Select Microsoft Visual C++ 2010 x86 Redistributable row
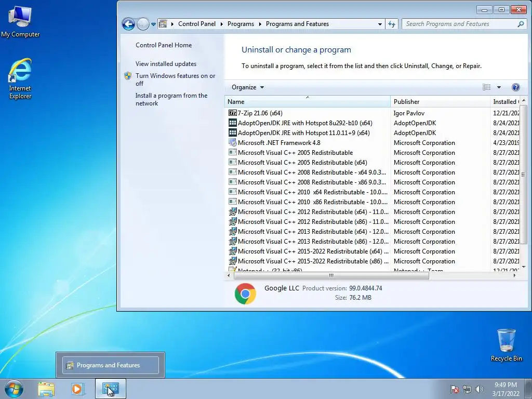 tap(372, 202)
